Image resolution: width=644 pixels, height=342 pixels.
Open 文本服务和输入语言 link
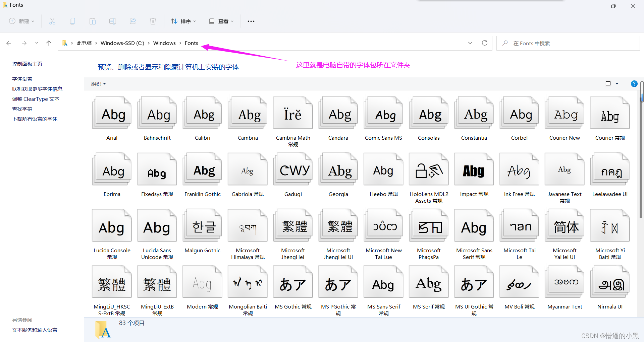(x=35, y=330)
